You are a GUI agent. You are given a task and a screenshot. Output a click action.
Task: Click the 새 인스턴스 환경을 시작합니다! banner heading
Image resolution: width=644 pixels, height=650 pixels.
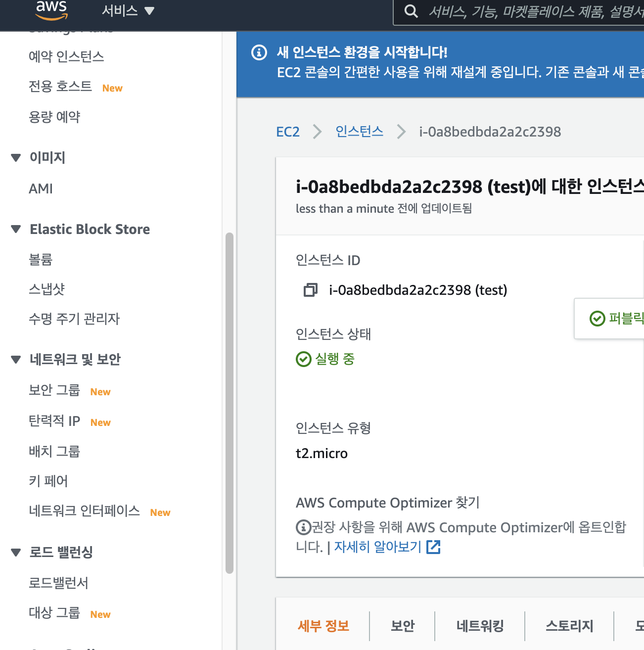click(x=362, y=52)
